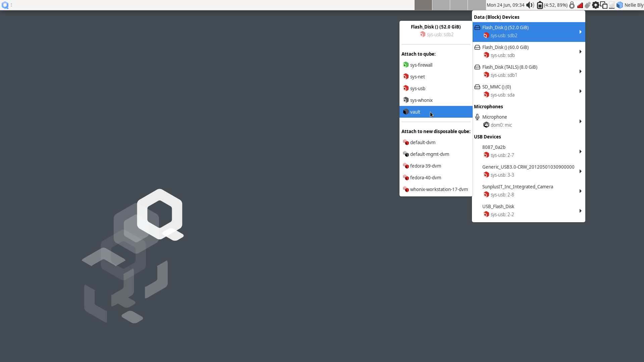This screenshot has height=362, width=644.
Task: Attach the disk to sys-firewall qube
Action: (x=421, y=65)
